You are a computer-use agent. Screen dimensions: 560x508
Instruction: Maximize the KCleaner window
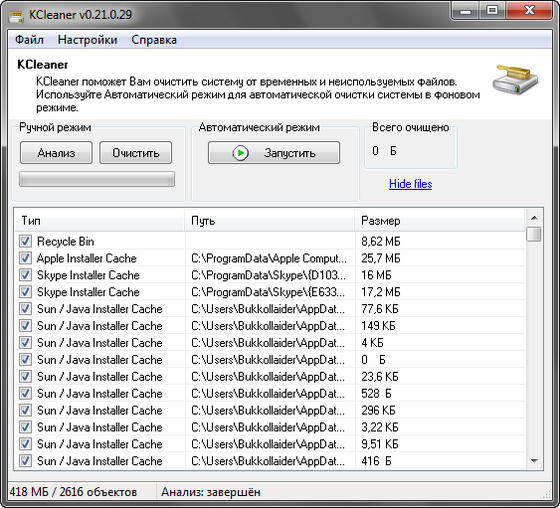pos(492,11)
